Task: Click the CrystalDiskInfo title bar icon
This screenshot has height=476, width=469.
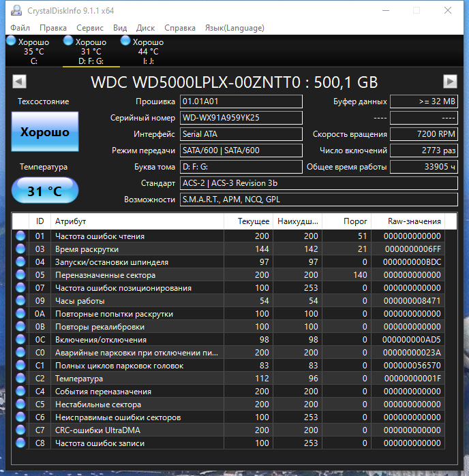Action: 16,11
